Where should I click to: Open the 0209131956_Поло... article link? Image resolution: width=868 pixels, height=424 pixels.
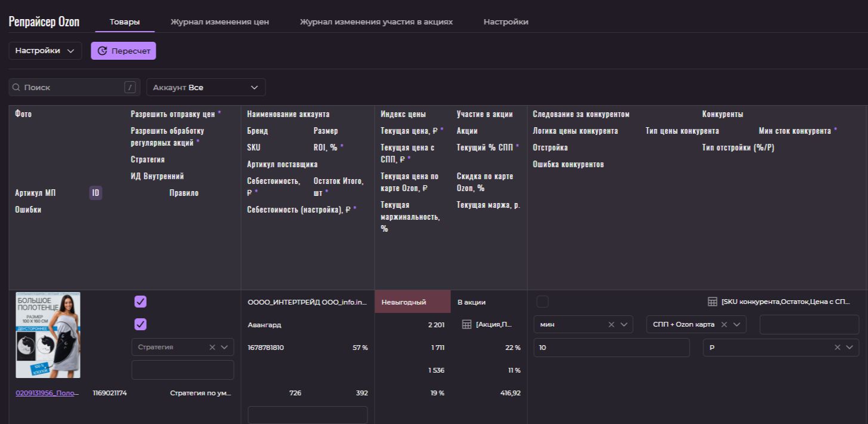[x=47, y=393]
